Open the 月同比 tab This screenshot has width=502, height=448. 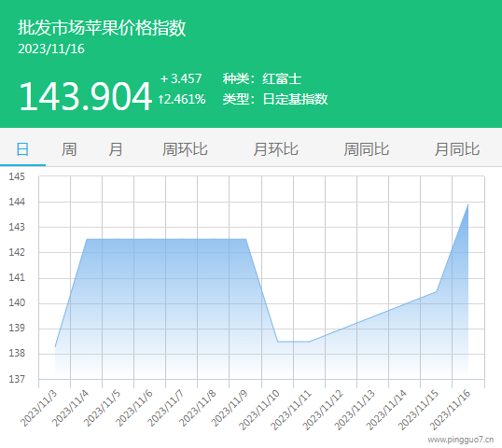(x=457, y=149)
